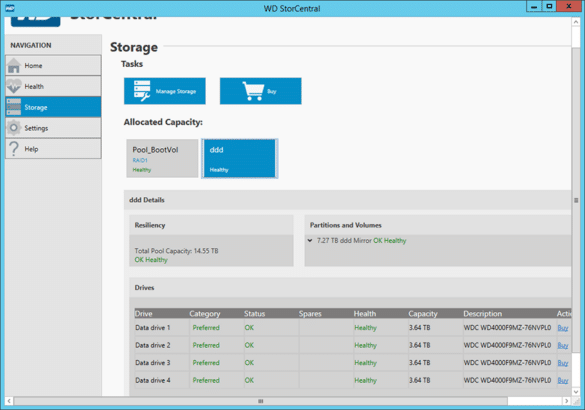Click the Health heart icon
The image size is (585, 410).
pyautogui.click(x=14, y=86)
